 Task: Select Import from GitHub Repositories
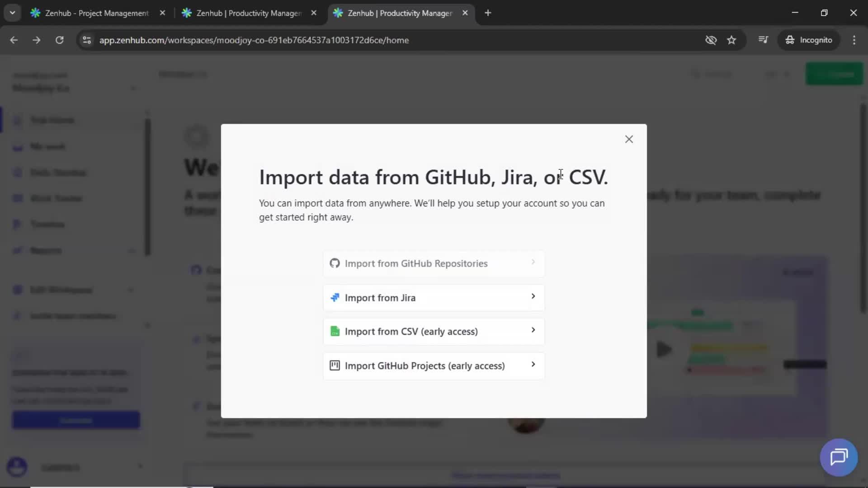pos(433,263)
